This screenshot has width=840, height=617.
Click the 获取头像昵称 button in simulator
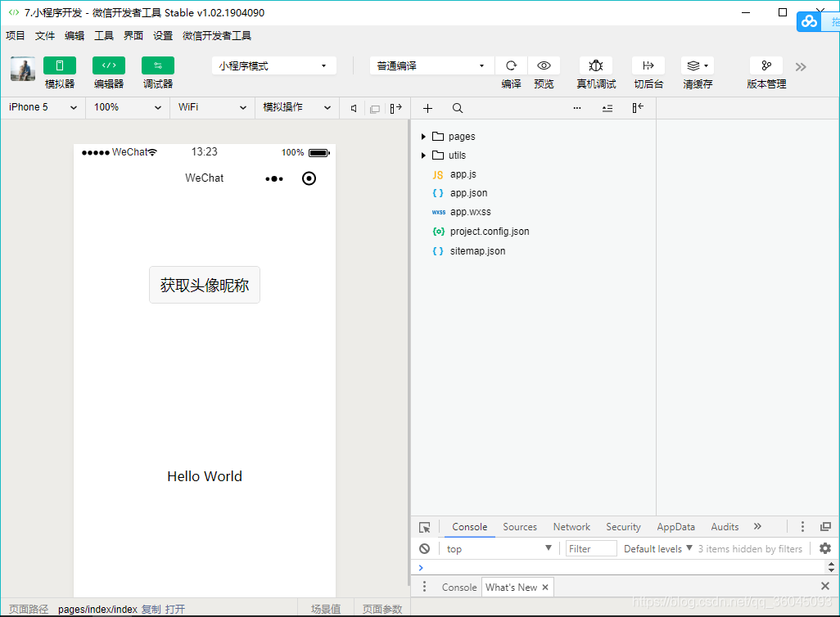coord(205,285)
